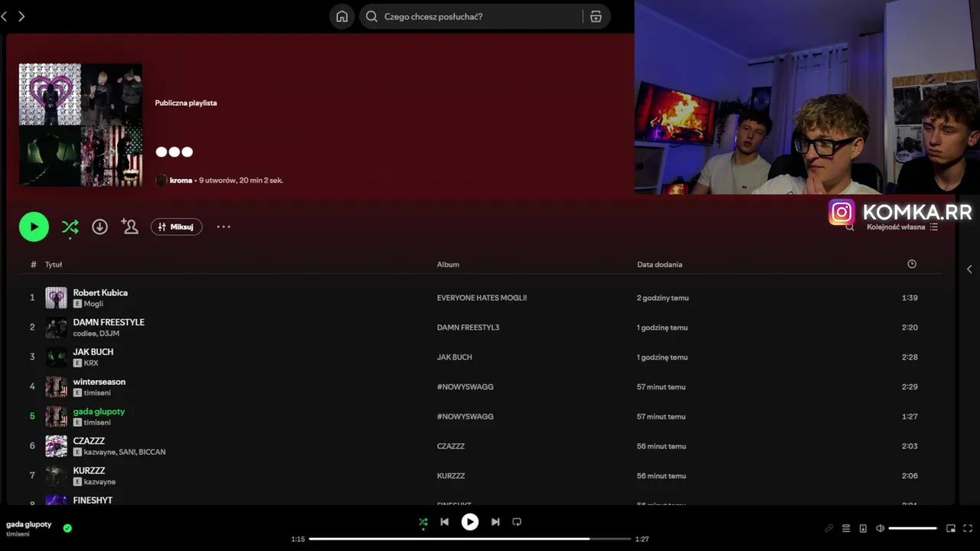The height and width of the screenshot is (551, 980).
Task: Open the Spotify home page icon
Action: tap(342, 16)
